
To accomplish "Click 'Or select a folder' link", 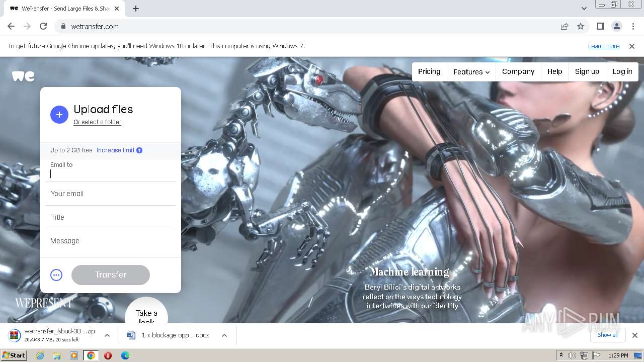I will pyautogui.click(x=98, y=122).
